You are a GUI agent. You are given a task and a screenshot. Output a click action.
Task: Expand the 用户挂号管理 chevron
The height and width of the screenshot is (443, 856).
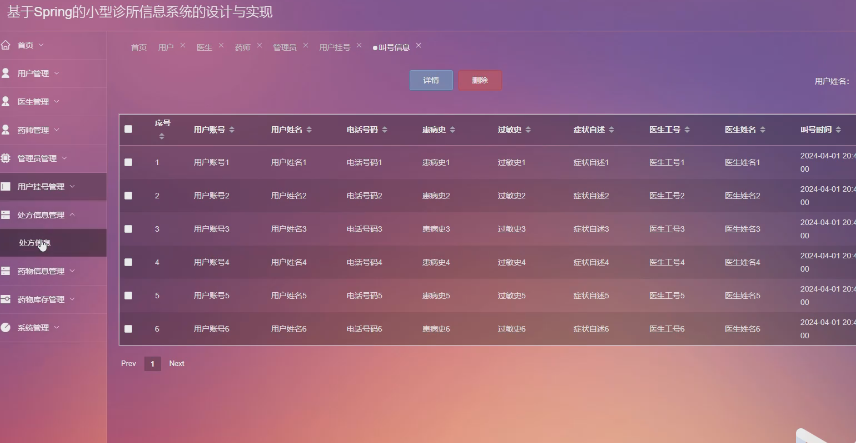tap(72, 187)
